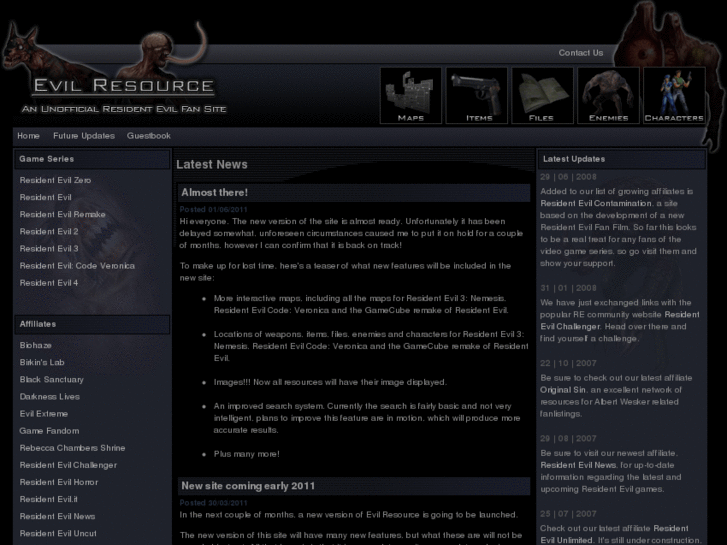Open Resident Evil News in Affiliates list

coord(57,517)
